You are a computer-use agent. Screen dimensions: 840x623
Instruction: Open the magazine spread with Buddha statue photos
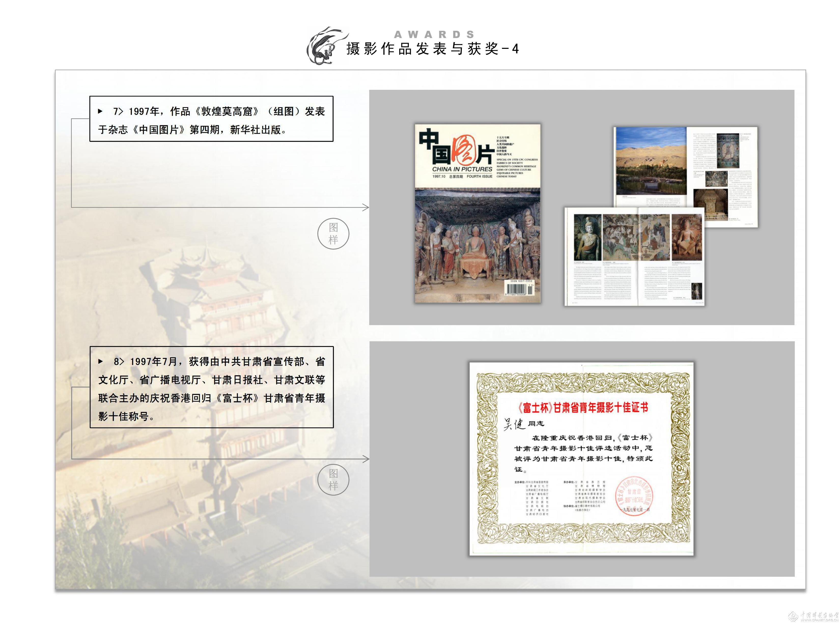[634, 256]
